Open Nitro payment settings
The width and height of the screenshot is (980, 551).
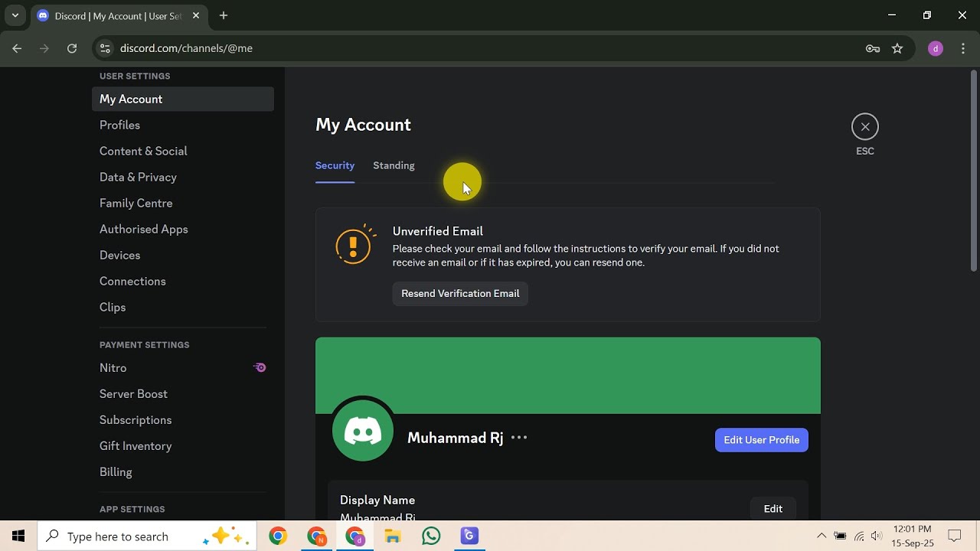[183, 368]
